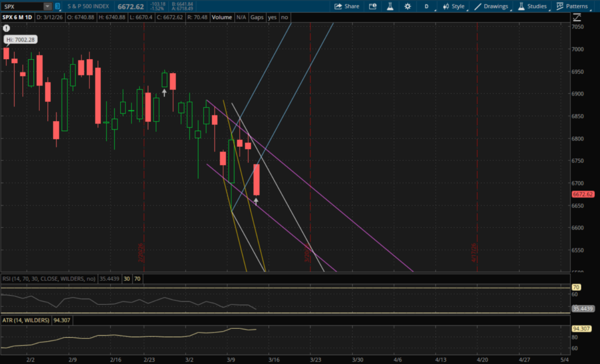Click the candlestick Style icon
The height and width of the screenshot is (364, 600).
(x=453, y=6)
